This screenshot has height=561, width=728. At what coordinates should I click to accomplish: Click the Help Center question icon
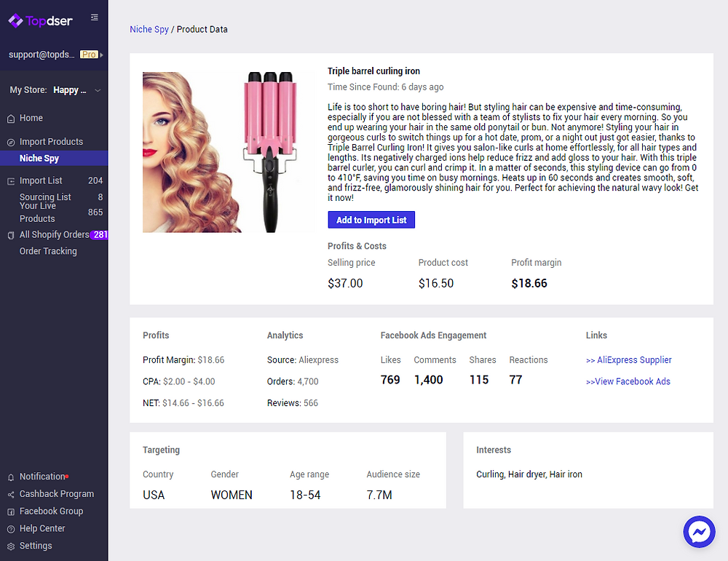[x=11, y=529]
